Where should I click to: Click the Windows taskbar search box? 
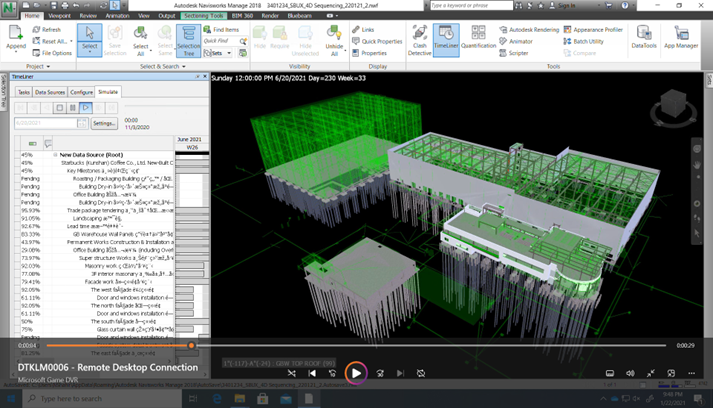[x=102, y=398]
